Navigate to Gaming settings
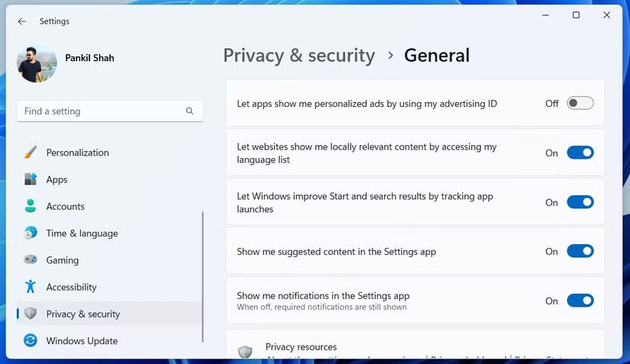 pos(109,260)
